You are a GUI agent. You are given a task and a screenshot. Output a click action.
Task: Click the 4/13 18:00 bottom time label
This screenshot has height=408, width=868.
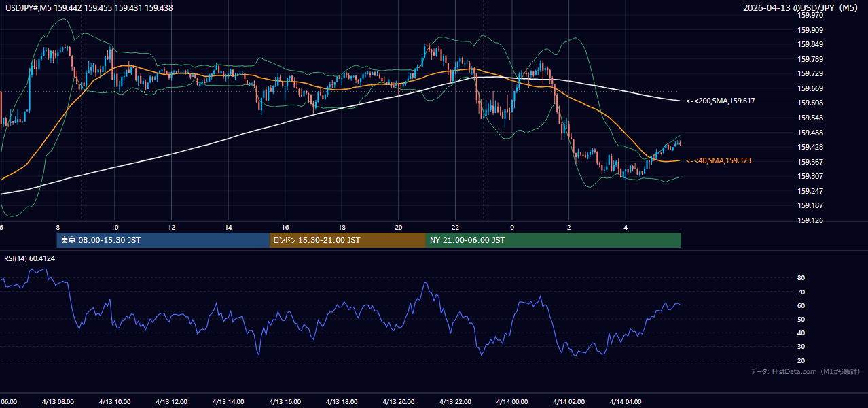tap(342, 402)
